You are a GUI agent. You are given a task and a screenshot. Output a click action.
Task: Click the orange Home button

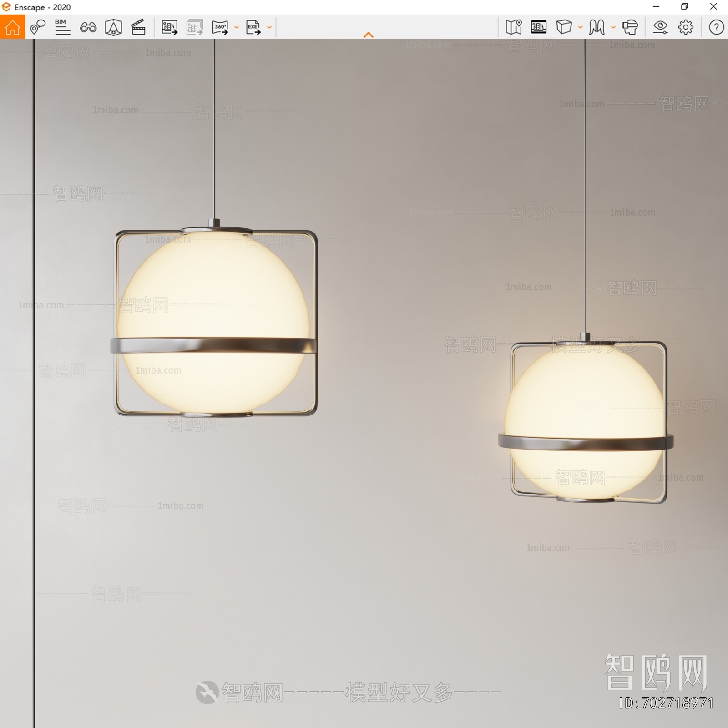12,27
